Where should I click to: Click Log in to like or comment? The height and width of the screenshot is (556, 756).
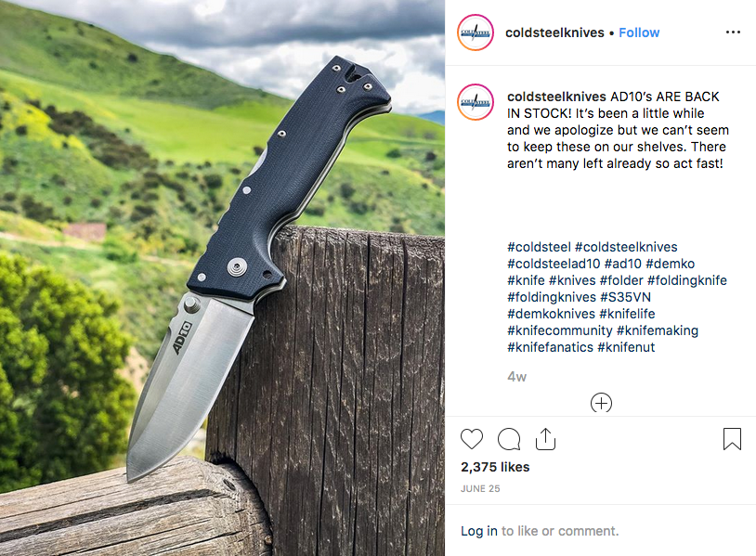tap(478, 531)
